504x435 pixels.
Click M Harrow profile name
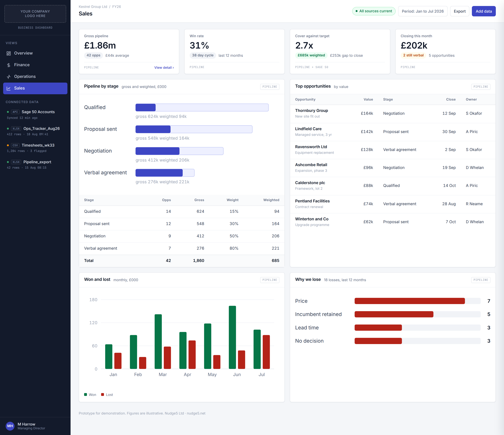26,424
